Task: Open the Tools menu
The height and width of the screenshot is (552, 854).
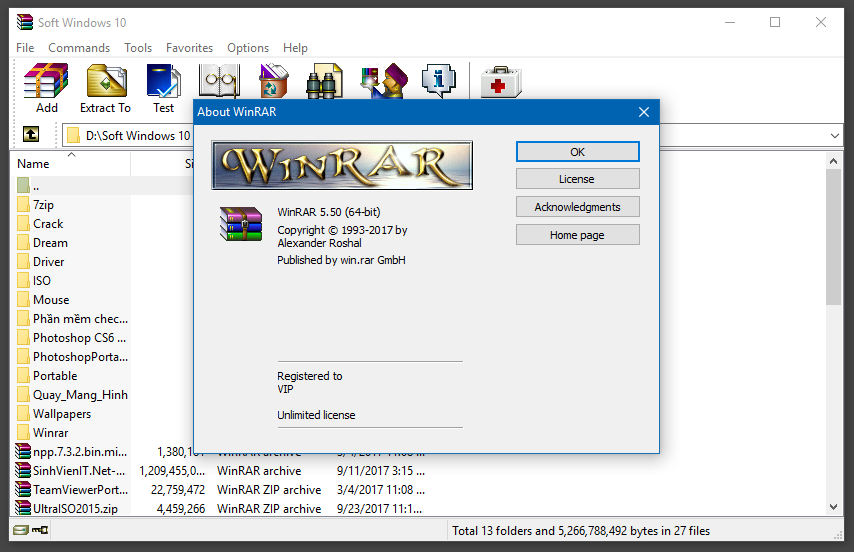Action: [138, 48]
